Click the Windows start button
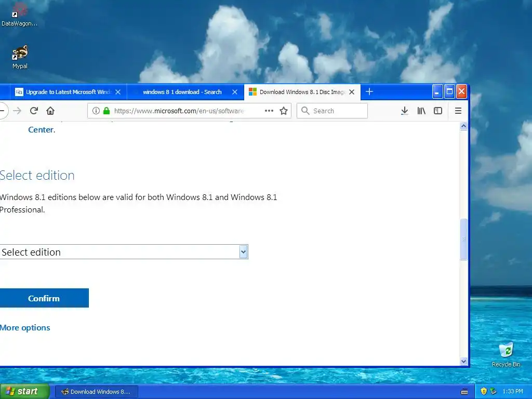The width and height of the screenshot is (532, 399). pos(25,392)
